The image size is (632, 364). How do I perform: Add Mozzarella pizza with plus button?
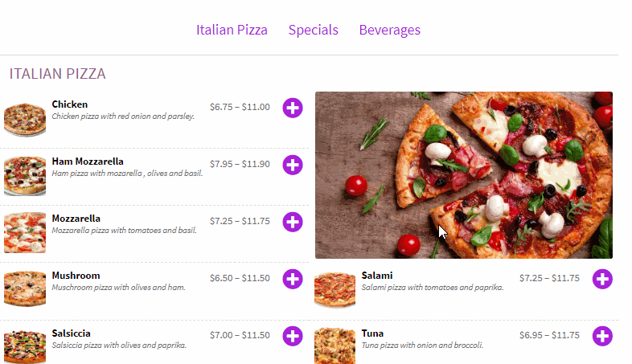pos(293,222)
